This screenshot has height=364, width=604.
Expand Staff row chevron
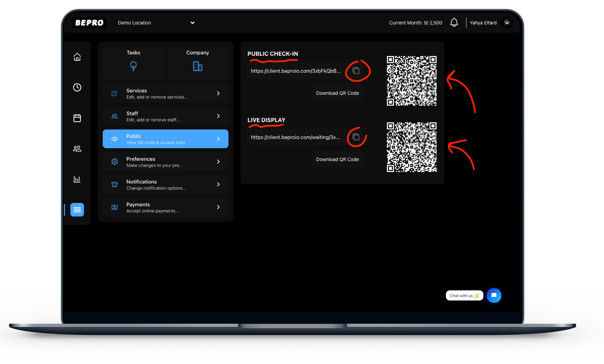[x=218, y=116]
